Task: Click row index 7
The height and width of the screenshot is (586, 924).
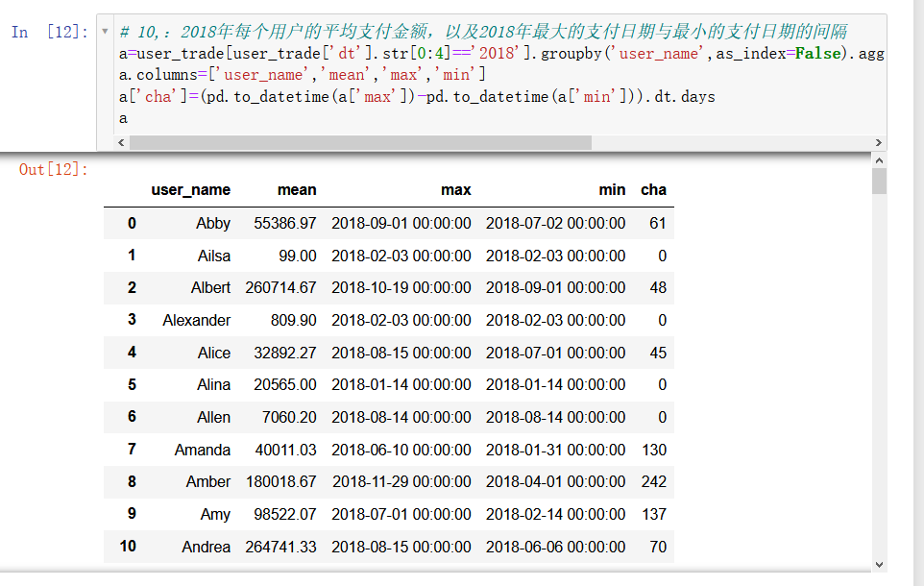Action: tap(132, 450)
